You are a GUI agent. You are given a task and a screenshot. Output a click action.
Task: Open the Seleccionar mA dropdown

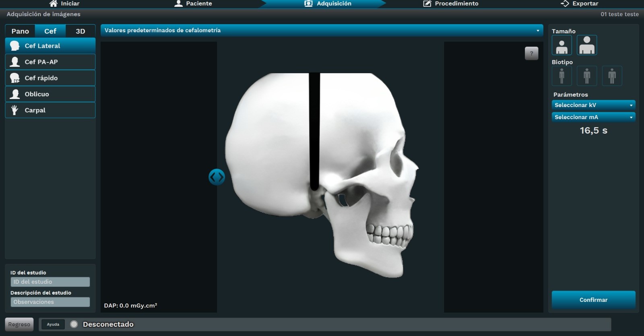tap(593, 117)
